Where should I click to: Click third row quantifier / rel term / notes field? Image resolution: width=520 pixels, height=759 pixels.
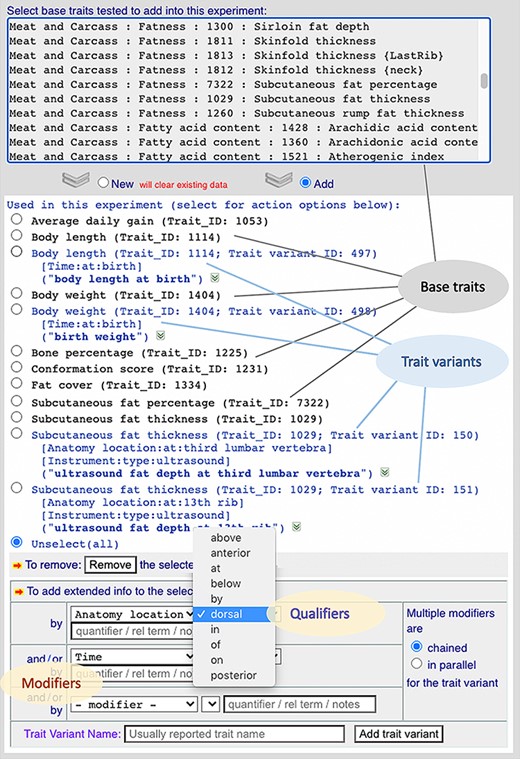300,704
